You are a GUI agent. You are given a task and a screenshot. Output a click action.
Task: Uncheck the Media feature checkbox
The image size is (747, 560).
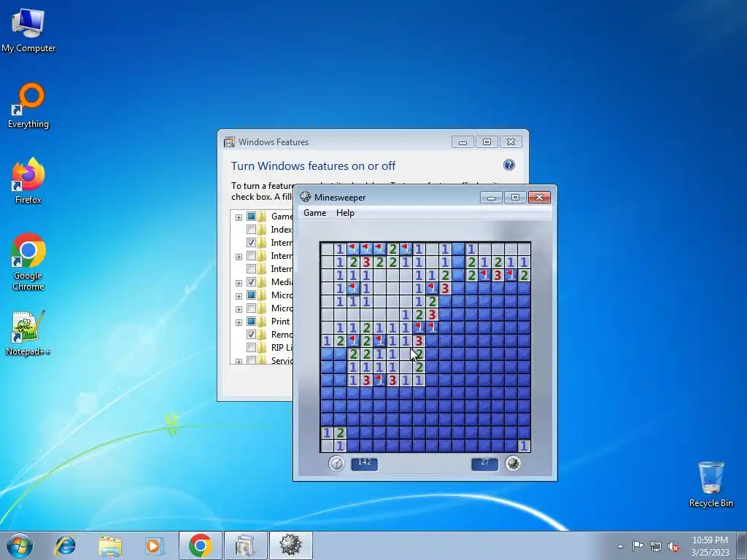251,282
